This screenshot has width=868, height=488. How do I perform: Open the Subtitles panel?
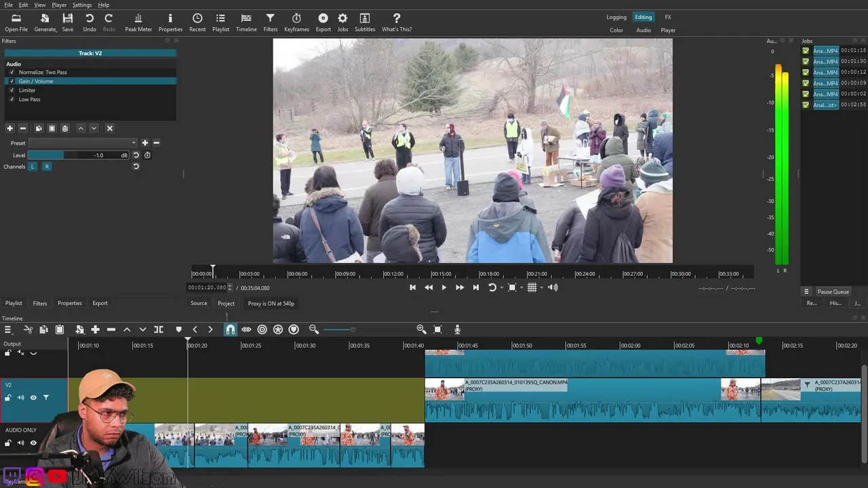pos(365,22)
